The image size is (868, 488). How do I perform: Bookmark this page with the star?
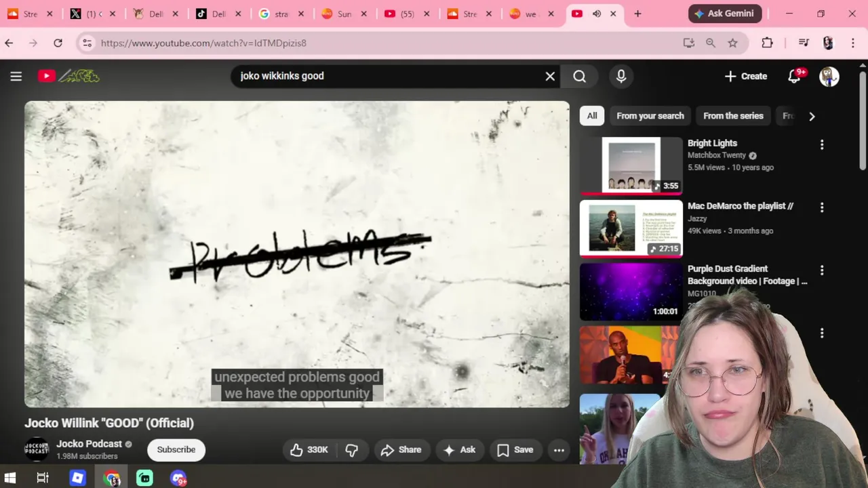coord(732,43)
